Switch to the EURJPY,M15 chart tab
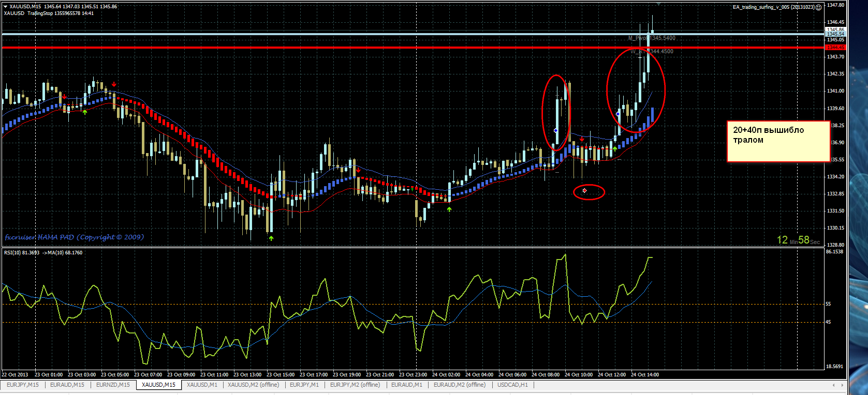The width and height of the screenshot is (868, 395). pos(23,385)
